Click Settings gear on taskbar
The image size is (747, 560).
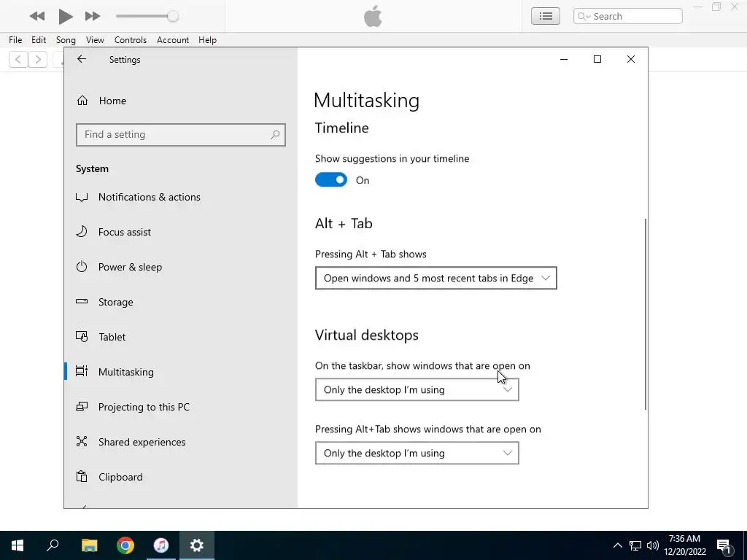tap(197, 545)
